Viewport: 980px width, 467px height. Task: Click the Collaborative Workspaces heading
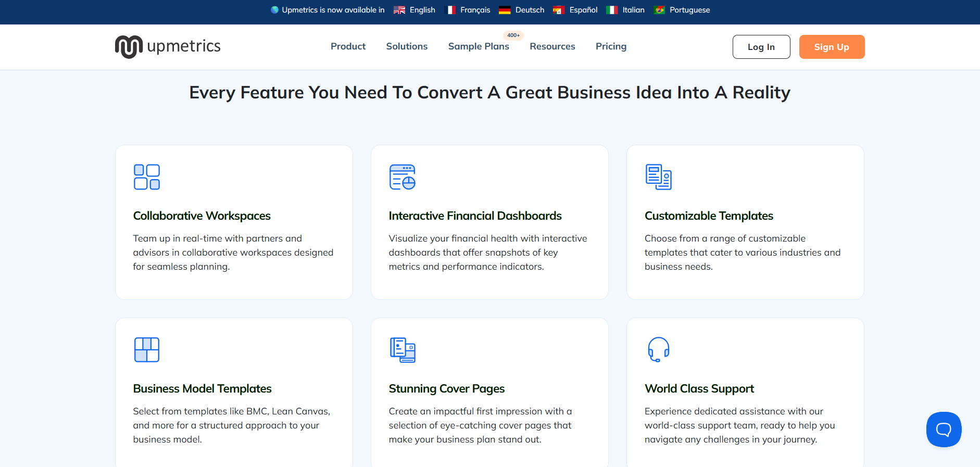(202, 216)
